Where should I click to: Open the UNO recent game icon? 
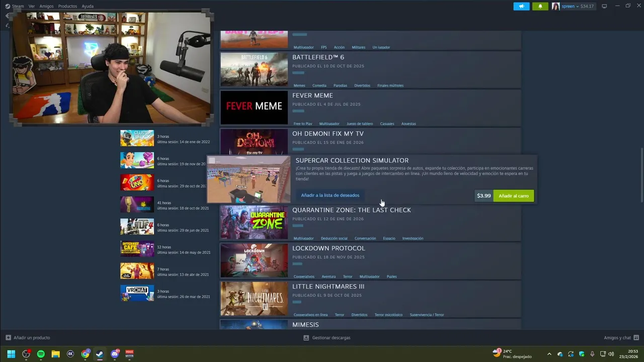(x=137, y=183)
